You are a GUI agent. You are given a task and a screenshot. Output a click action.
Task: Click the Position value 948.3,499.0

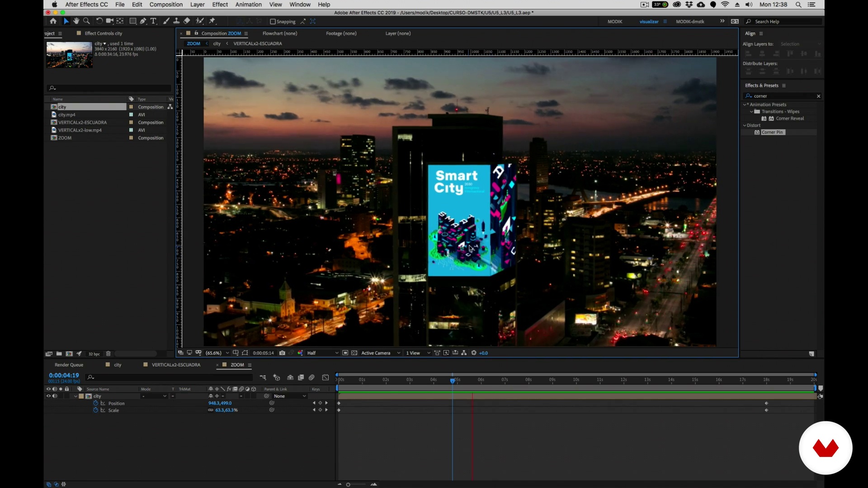(x=220, y=403)
